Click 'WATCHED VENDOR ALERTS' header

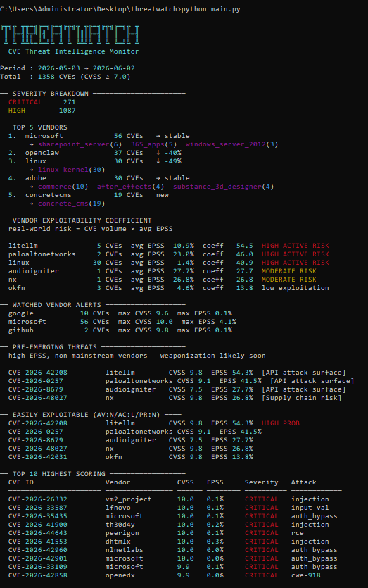(56, 305)
